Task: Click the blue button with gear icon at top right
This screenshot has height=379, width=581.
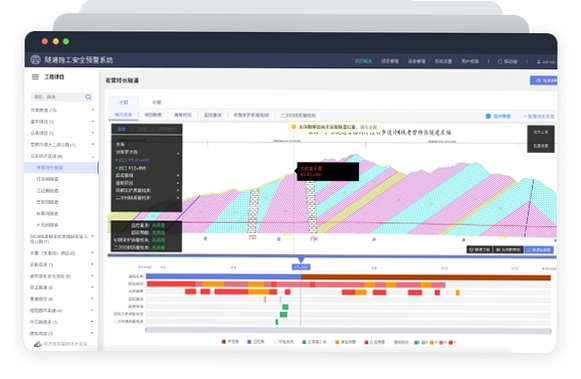Action: 543,80
